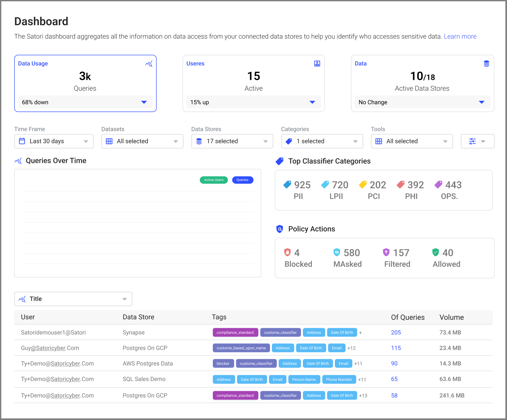This screenshot has height=420, width=507.
Task: Click the database icon in Data Stores selector
Action: [x=199, y=141]
